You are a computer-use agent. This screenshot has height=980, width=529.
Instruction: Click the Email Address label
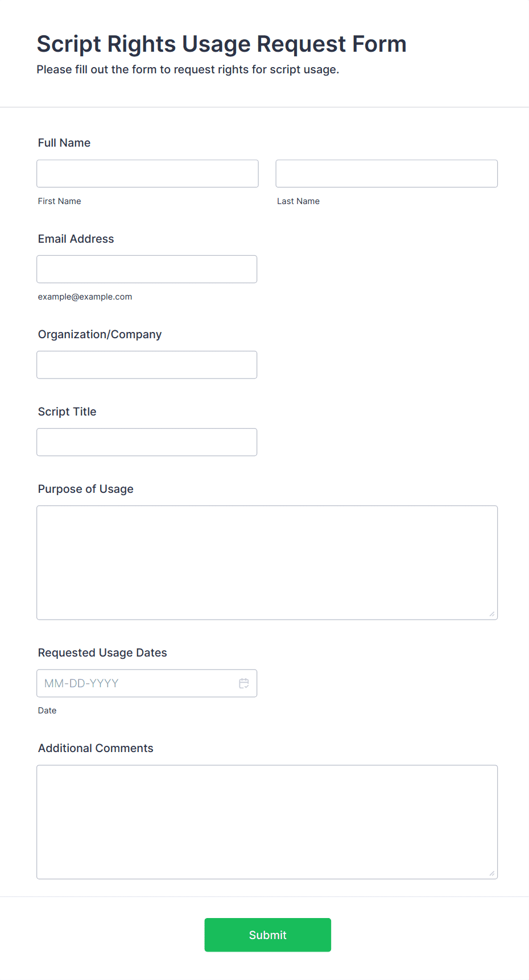pos(76,239)
